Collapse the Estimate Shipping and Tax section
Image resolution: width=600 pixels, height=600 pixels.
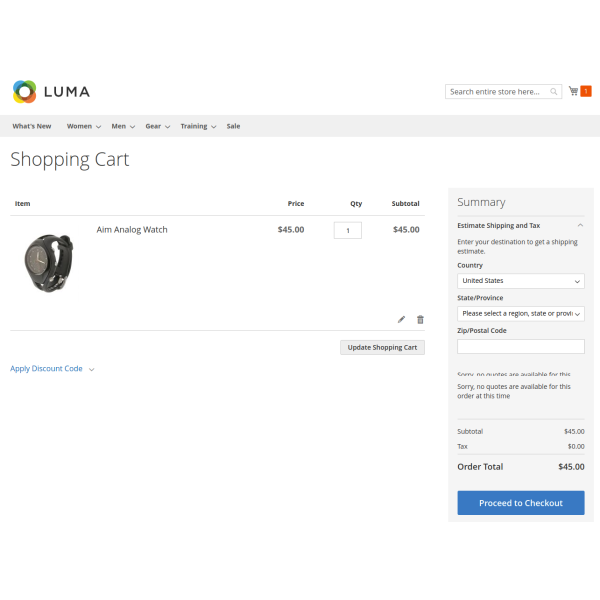click(x=580, y=226)
